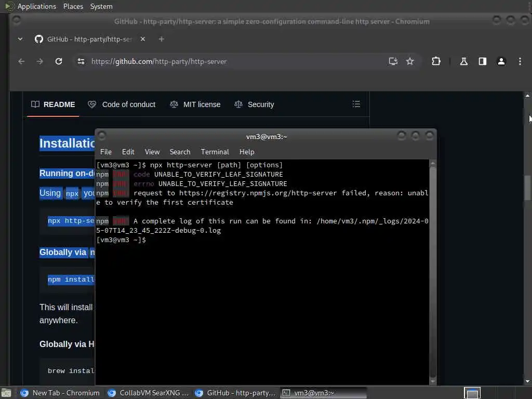The image size is (532, 399).
Task: Open the Places menu
Action: 73,6
